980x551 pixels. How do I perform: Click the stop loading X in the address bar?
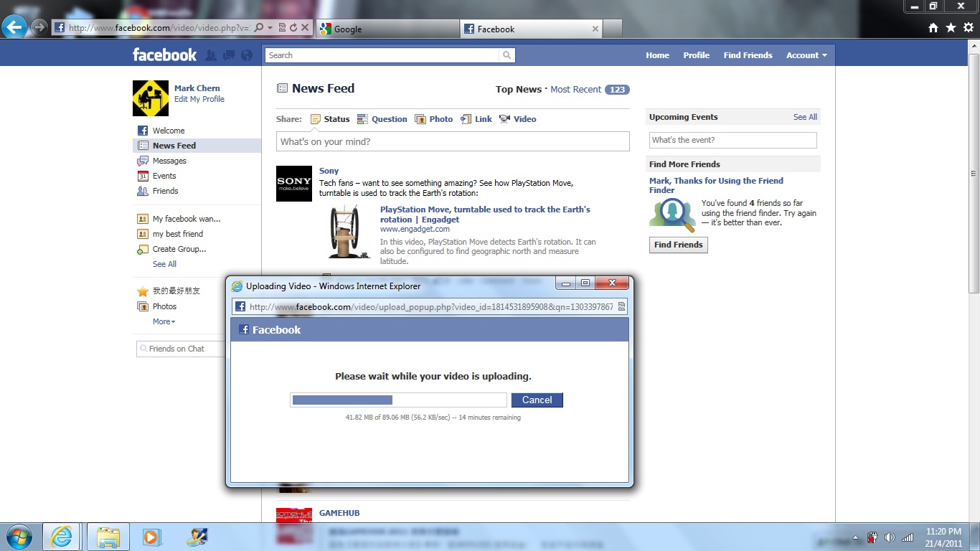(x=305, y=28)
